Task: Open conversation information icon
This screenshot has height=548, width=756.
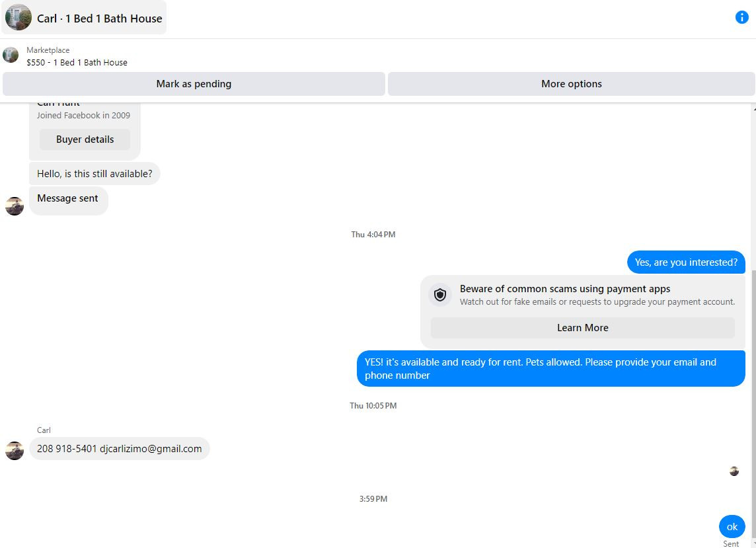Action: [741, 17]
